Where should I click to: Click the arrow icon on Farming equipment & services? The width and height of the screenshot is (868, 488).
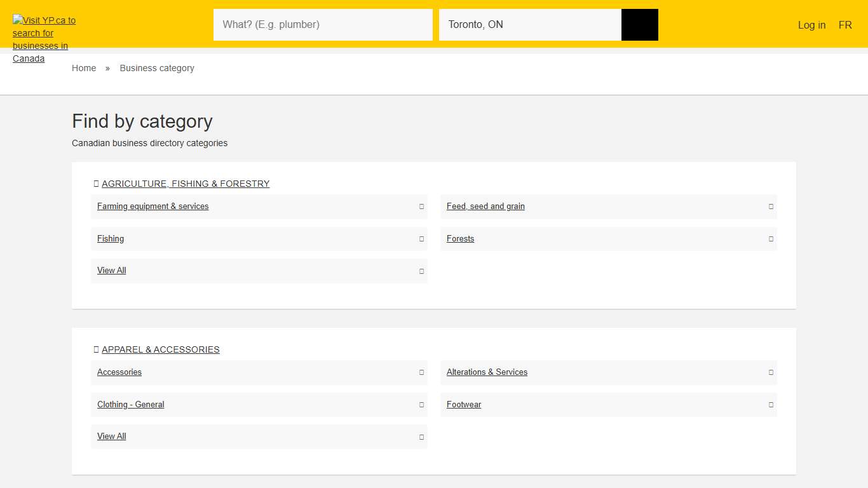click(x=421, y=207)
